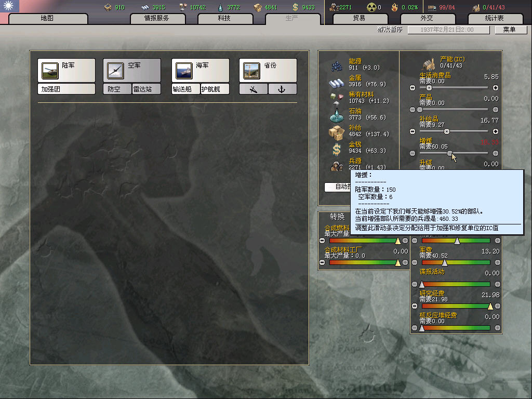Click the nuclear radiation icon in the top bar
Viewport: 532px width, 399px height.
[371, 7]
